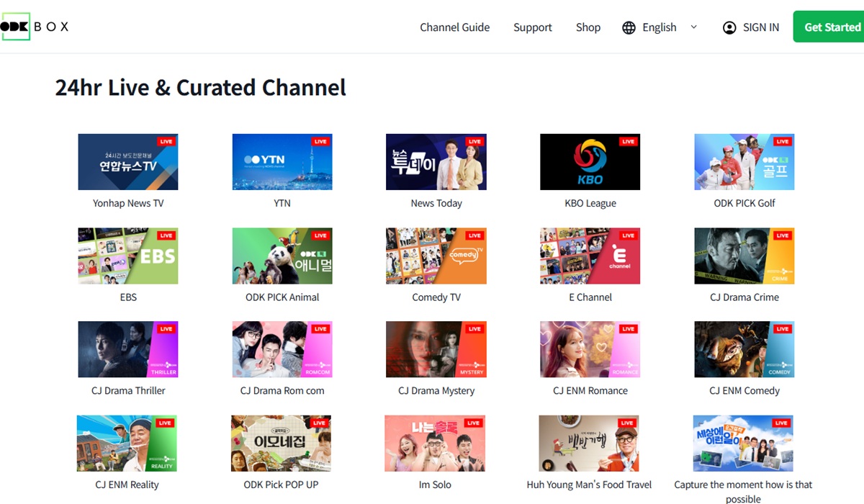Click the LIVE badge on Yonhap News TV

[167, 141]
